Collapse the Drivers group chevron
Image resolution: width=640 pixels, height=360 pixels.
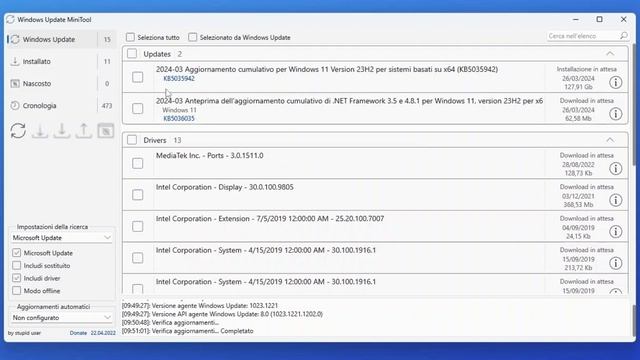click(x=610, y=140)
